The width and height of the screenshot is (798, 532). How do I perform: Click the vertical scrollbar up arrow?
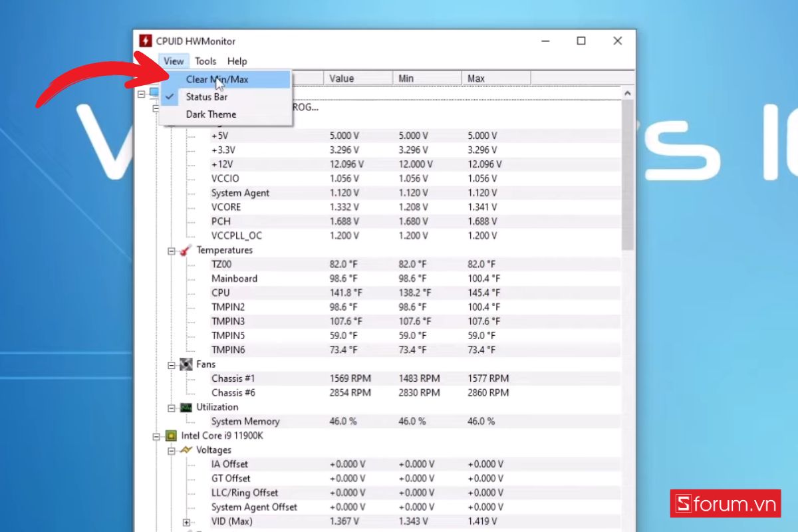coord(628,94)
